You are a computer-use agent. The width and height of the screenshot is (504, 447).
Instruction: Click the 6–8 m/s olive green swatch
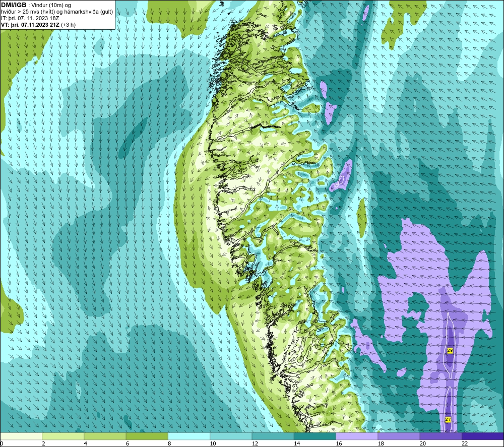pos(147,436)
